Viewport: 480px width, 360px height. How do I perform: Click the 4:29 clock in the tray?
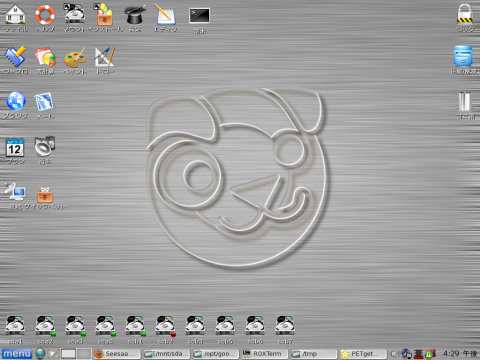pos(460,353)
